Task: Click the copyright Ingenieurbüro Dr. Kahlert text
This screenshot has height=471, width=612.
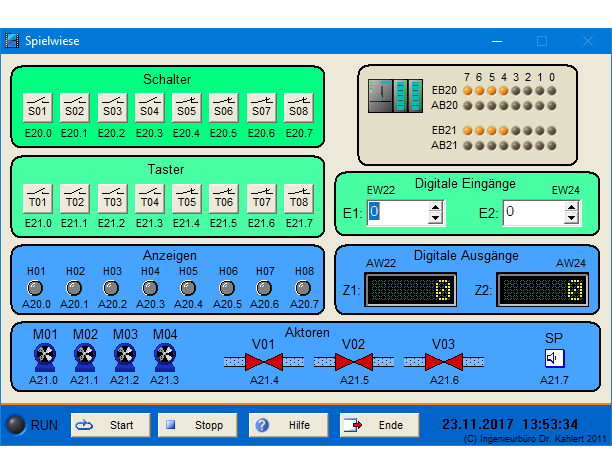Action: pos(535,439)
